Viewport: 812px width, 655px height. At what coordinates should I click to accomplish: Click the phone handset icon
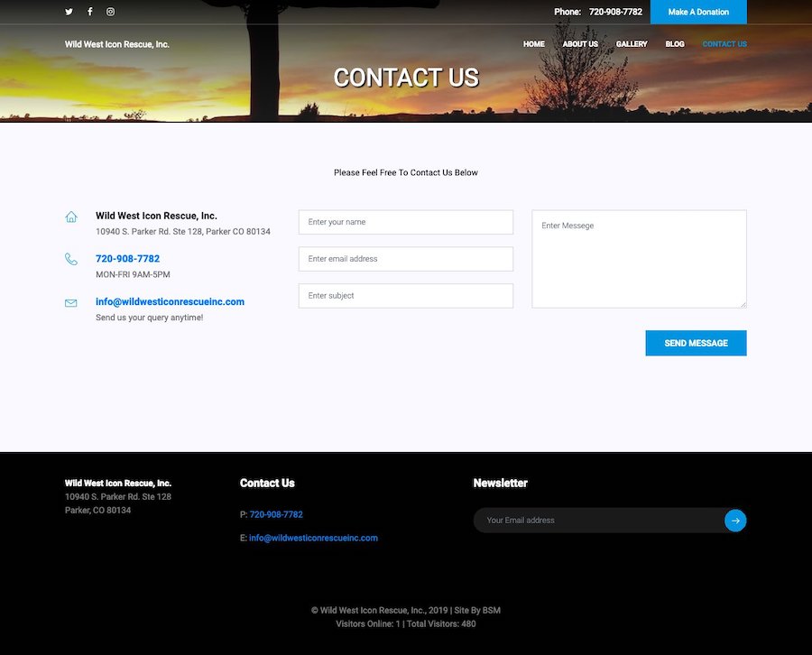pyautogui.click(x=71, y=259)
